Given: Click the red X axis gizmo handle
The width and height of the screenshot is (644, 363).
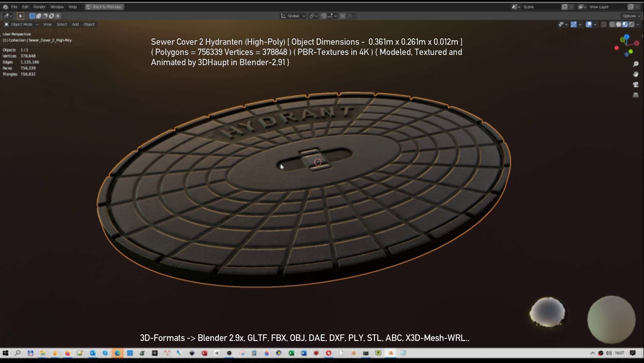Looking at the screenshot, I should (637, 43).
